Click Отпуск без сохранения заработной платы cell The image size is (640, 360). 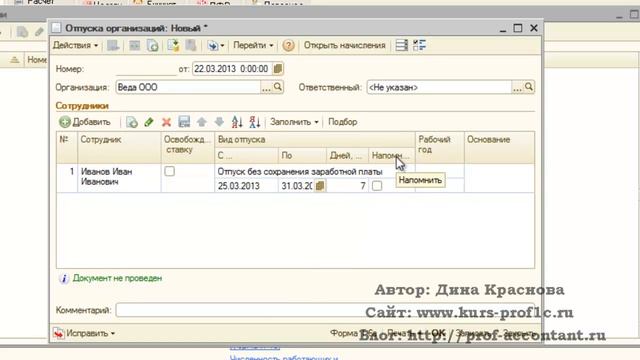coord(315,172)
